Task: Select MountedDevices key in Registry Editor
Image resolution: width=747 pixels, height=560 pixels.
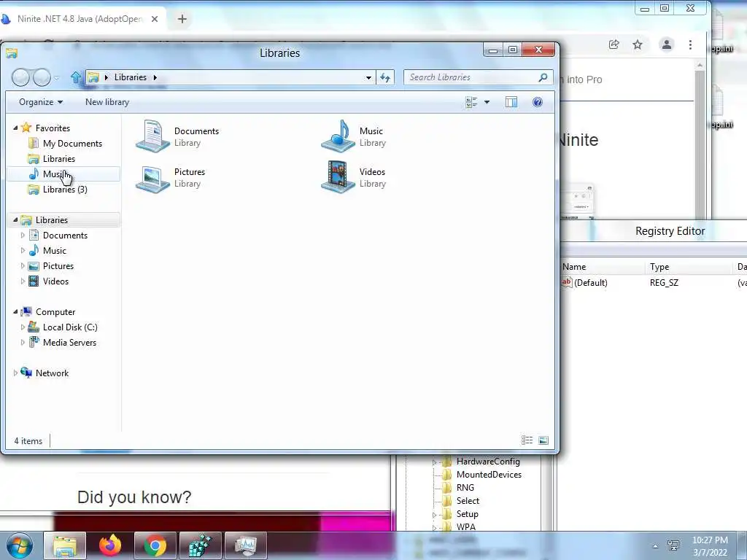Action: 489,474
